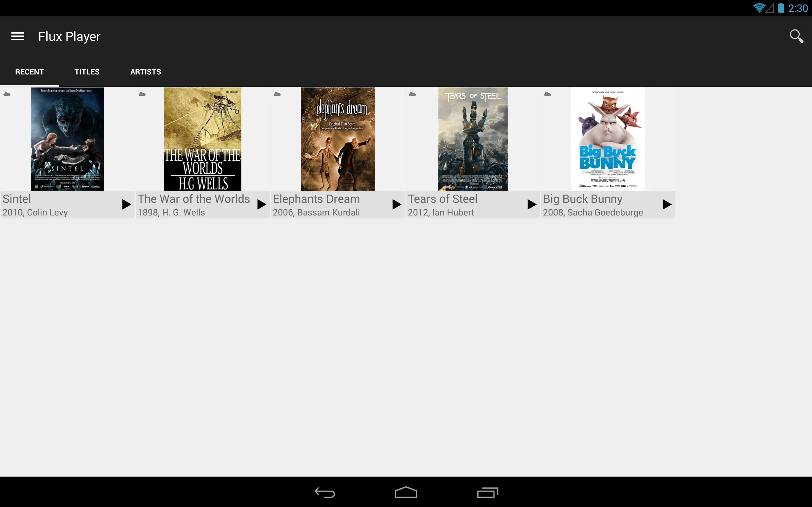Select the RECENT tab
812x507 pixels.
point(29,72)
